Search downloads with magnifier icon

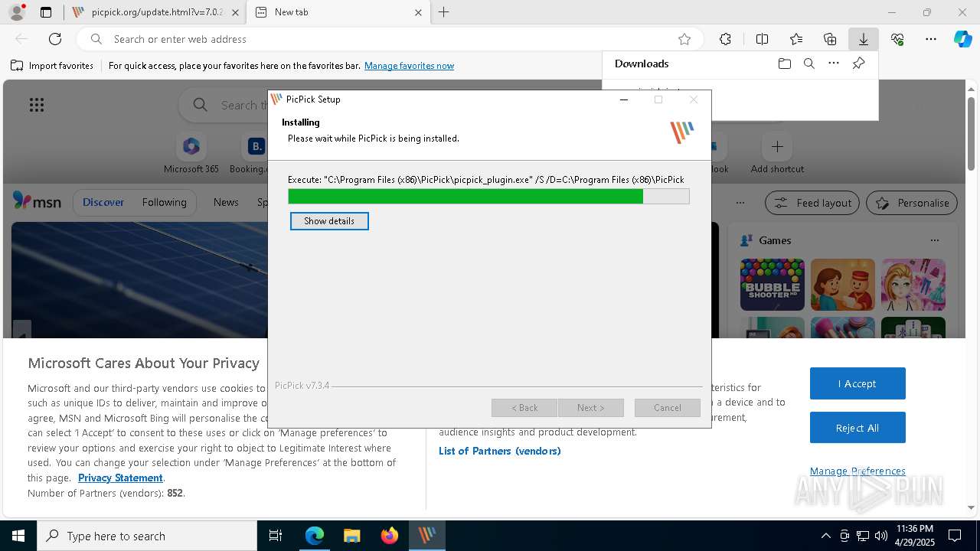809,64
